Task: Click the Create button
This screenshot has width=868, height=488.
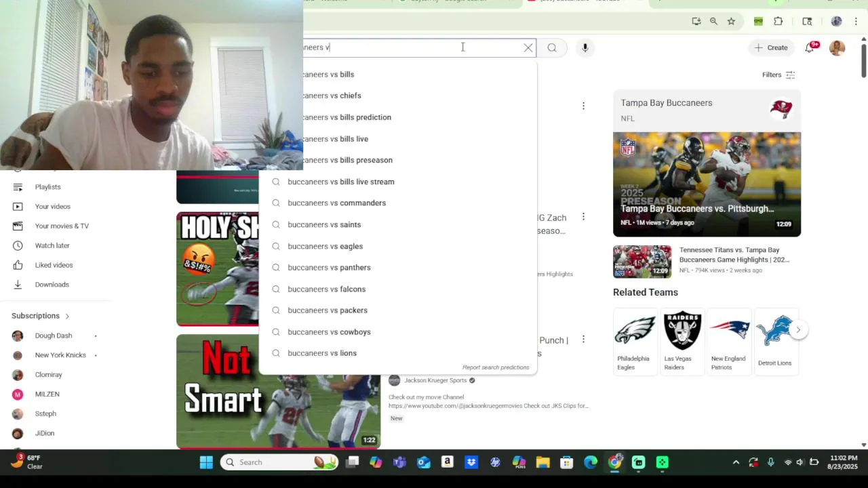Action: coord(771,47)
